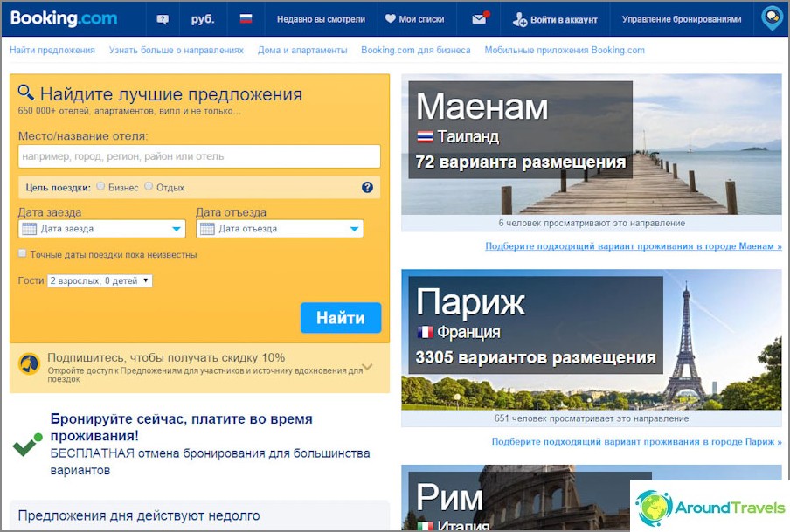Click the magnifier icon by Найдите лучшие предложения
The image size is (790, 532).
tap(25, 93)
